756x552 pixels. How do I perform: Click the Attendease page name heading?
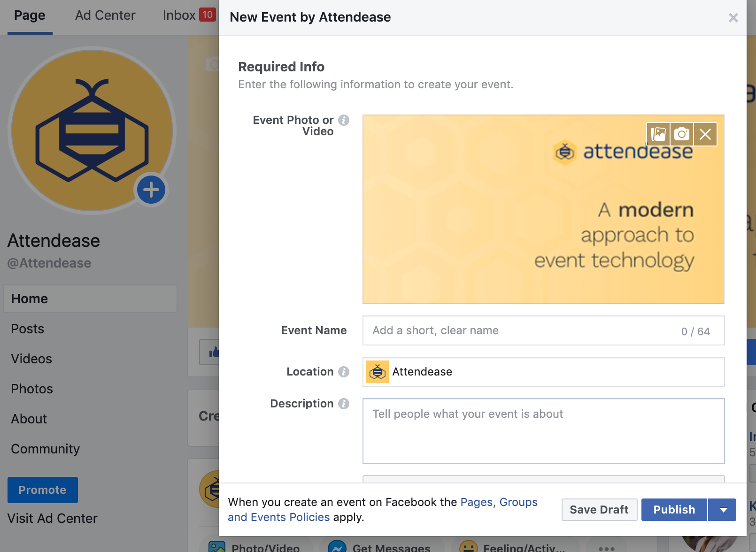coord(54,241)
